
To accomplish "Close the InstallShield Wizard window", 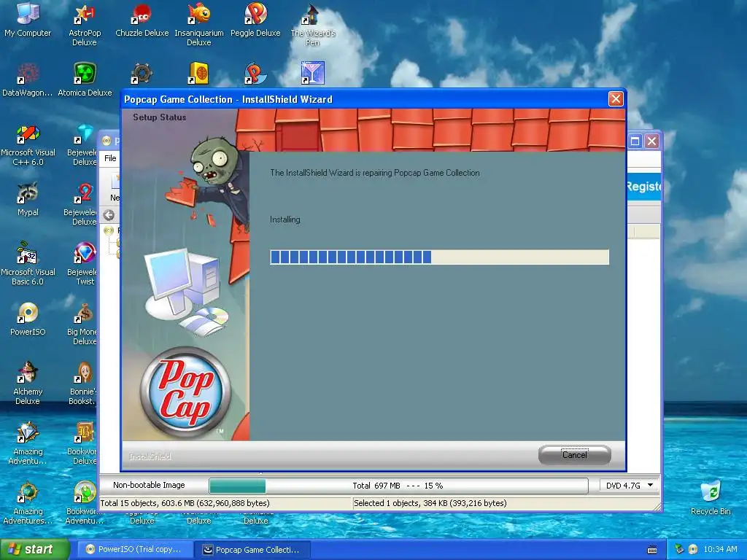I will click(x=616, y=98).
